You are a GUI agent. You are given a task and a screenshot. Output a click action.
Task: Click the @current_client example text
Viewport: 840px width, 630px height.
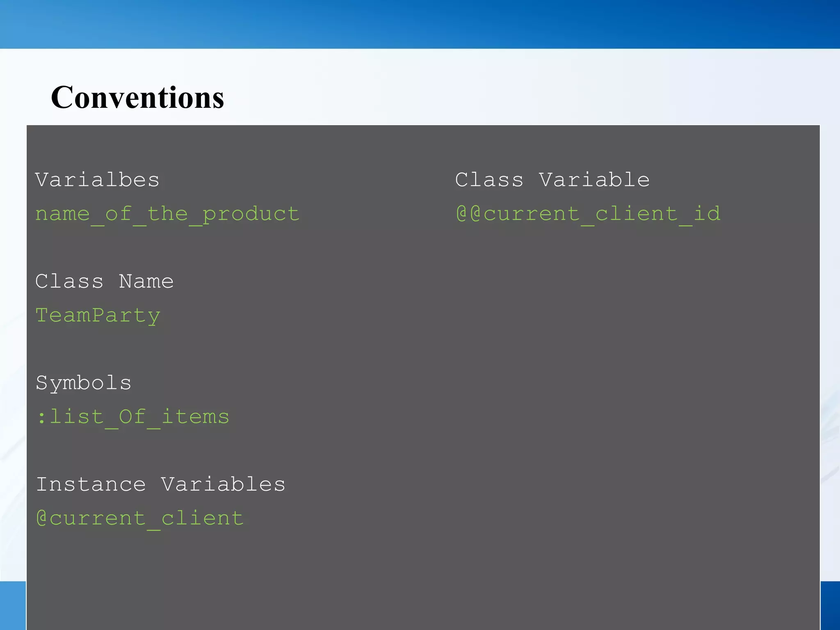click(x=140, y=518)
